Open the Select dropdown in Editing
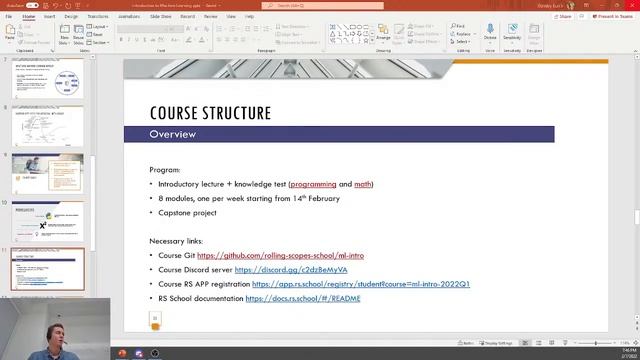The height and width of the screenshot is (360, 640). point(460,42)
